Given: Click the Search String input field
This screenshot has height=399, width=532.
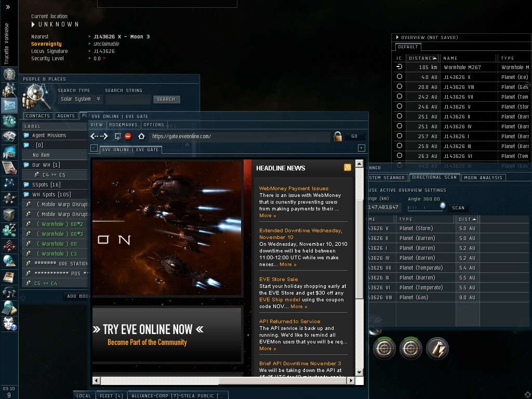Looking at the screenshot, I should (x=128, y=99).
